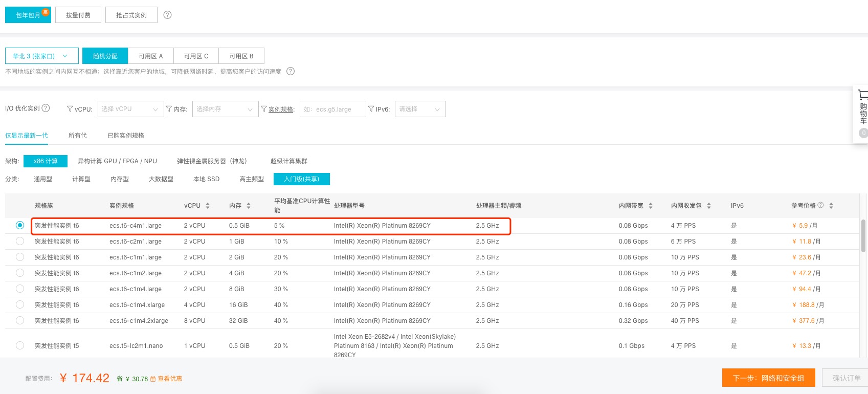Select radio for ecs.t6-c1m2.large
The width and height of the screenshot is (868, 394).
tap(20, 273)
